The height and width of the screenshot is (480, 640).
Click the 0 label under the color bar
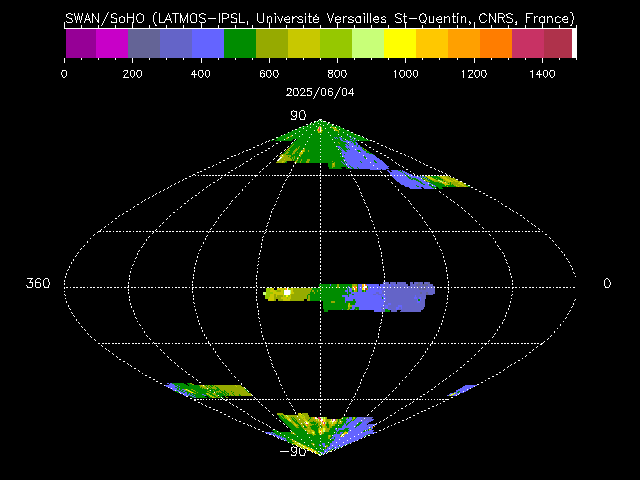[64, 74]
